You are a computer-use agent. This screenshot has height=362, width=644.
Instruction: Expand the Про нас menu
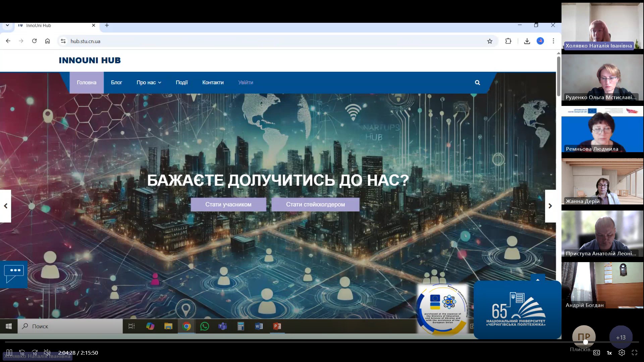tap(149, 82)
